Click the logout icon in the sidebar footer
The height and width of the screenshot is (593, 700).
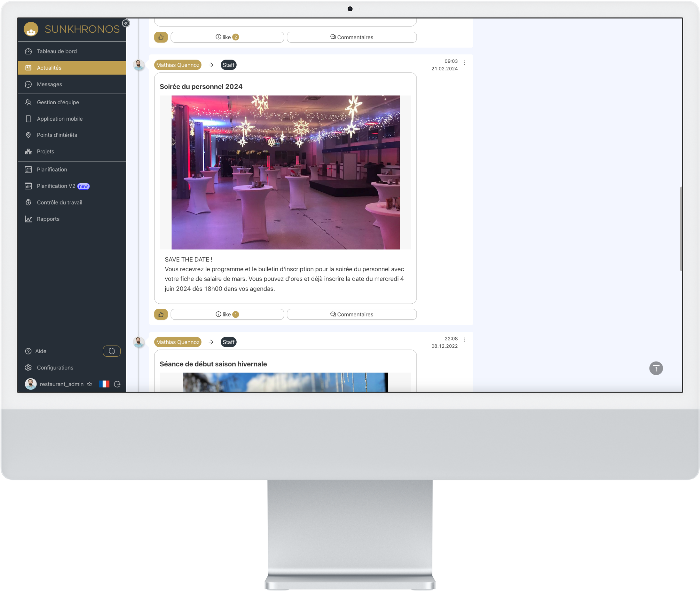click(117, 384)
